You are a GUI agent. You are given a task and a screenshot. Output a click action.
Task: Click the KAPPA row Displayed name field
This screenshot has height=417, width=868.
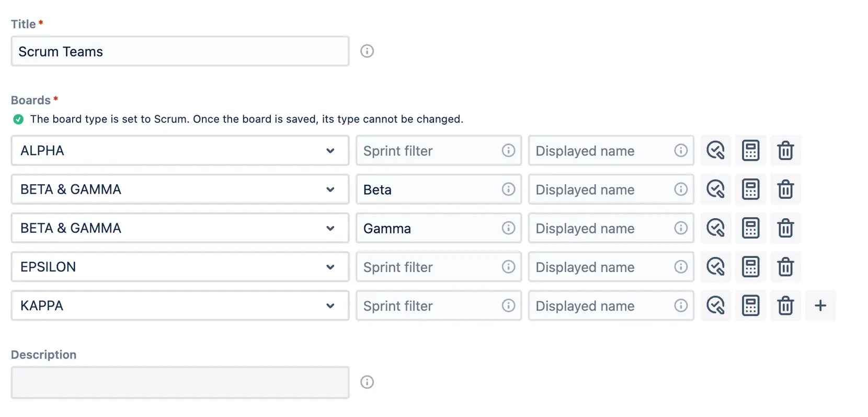coord(611,306)
